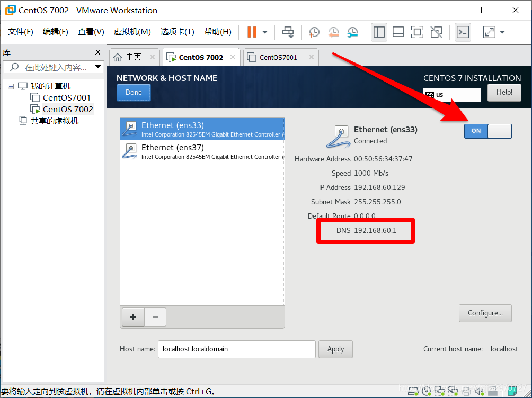Click the sound device status bar icon
This screenshot has width=532, height=398.
(x=479, y=391)
